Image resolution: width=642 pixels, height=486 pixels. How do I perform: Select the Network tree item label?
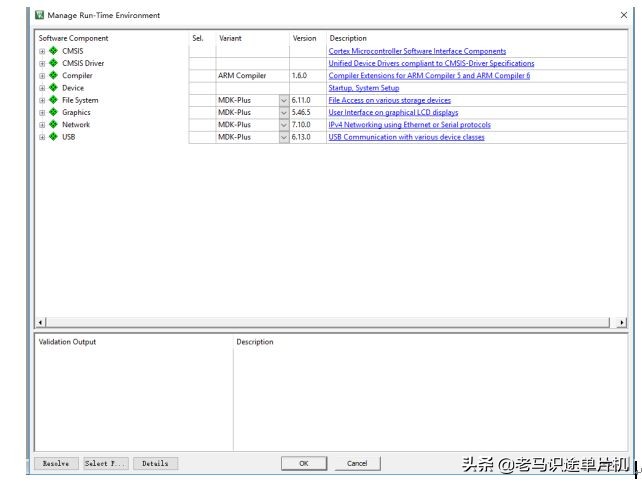[76, 125]
